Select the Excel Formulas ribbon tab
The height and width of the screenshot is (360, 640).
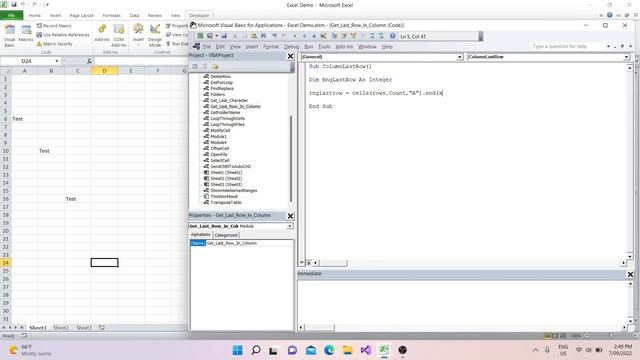tap(111, 15)
